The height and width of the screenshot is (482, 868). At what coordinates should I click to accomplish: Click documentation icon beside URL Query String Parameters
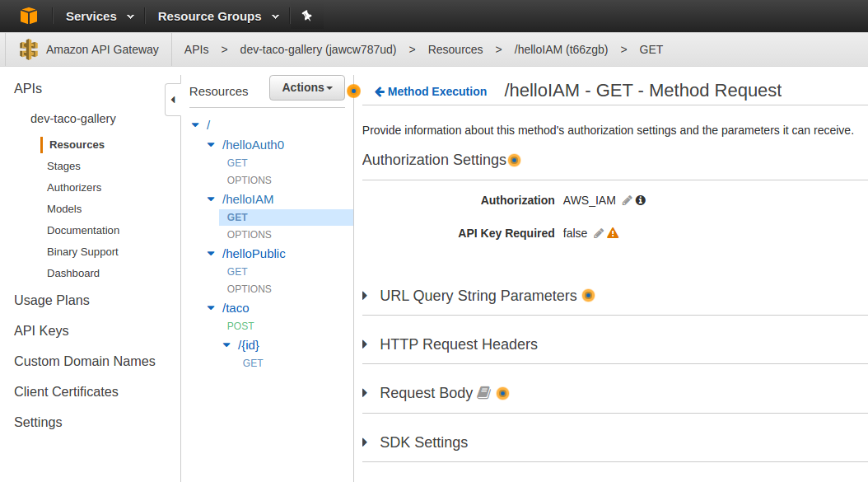coord(588,295)
